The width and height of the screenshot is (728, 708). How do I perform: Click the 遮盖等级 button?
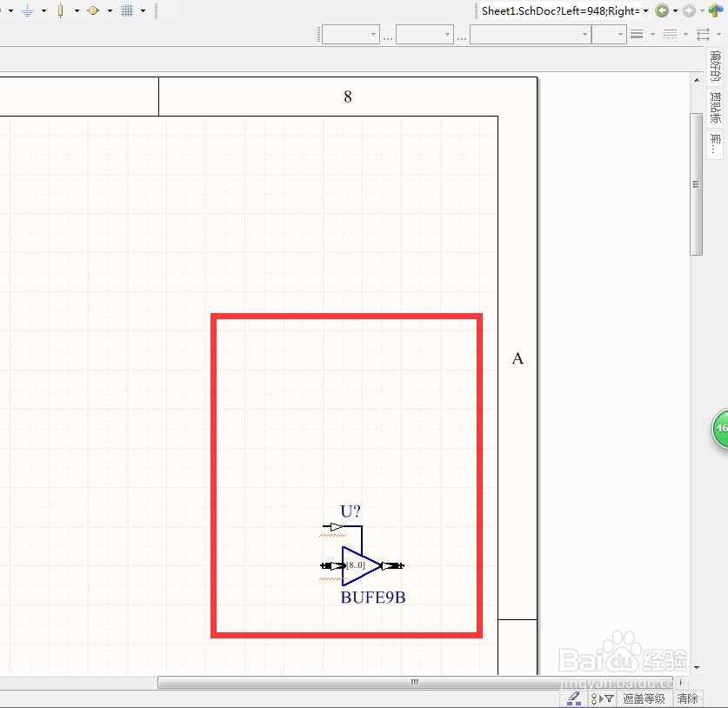coord(644,698)
